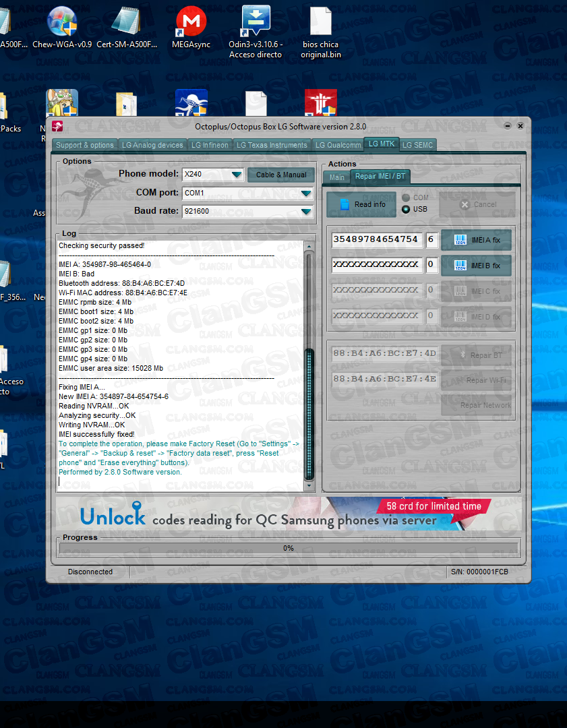Click the Octoplus app logo in title bar
The image size is (567, 728).
coord(57,126)
